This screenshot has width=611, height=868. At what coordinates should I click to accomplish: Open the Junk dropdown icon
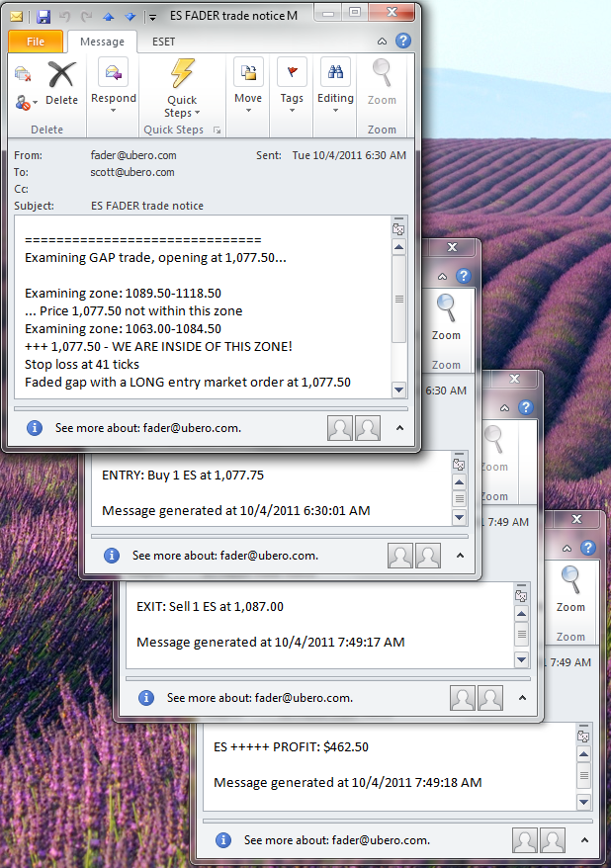tap(26, 103)
